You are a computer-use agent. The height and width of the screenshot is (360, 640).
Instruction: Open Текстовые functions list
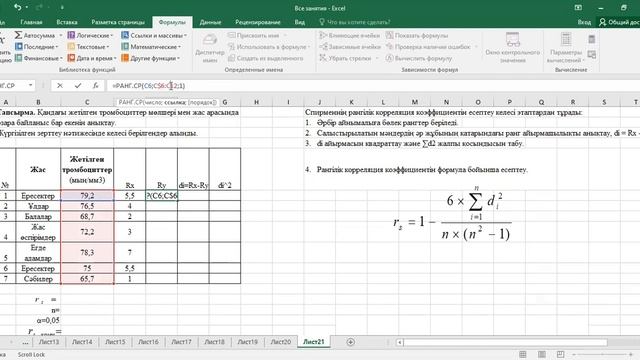click(x=88, y=47)
